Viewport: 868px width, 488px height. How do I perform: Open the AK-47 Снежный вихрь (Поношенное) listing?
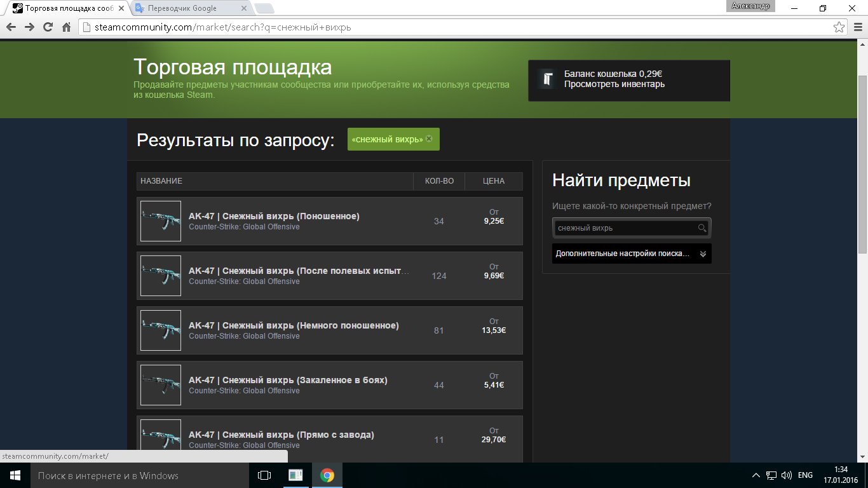[x=330, y=221]
